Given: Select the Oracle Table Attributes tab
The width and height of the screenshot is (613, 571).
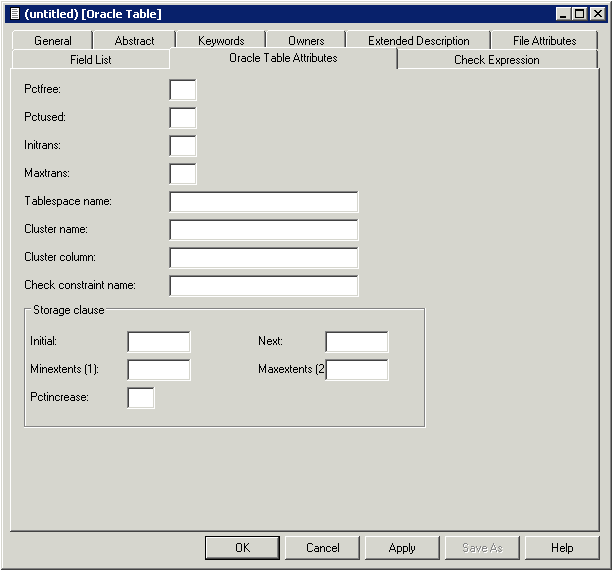Looking at the screenshot, I should point(283,58).
